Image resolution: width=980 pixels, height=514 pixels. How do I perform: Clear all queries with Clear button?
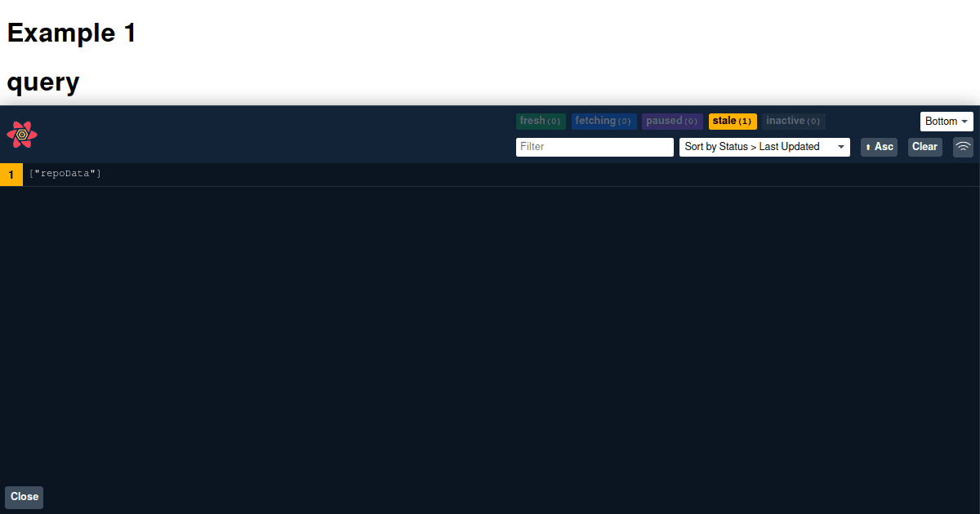(x=924, y=147)
